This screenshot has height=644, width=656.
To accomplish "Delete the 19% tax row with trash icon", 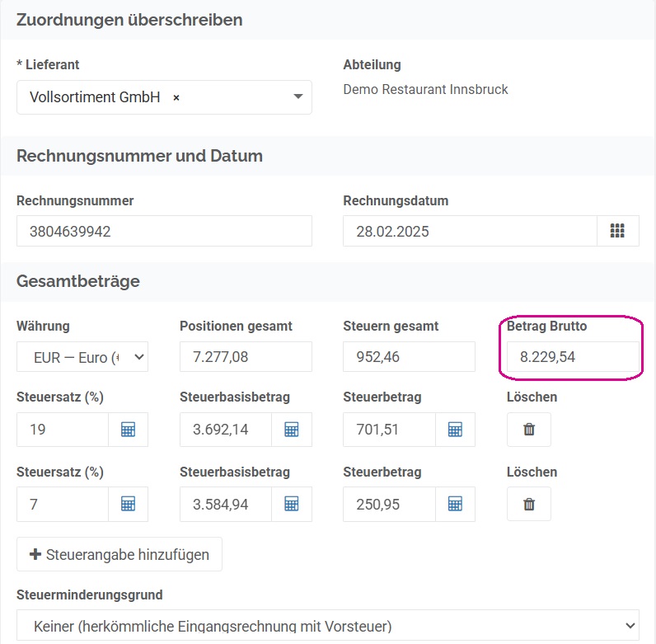I will (x=529, y=430).
